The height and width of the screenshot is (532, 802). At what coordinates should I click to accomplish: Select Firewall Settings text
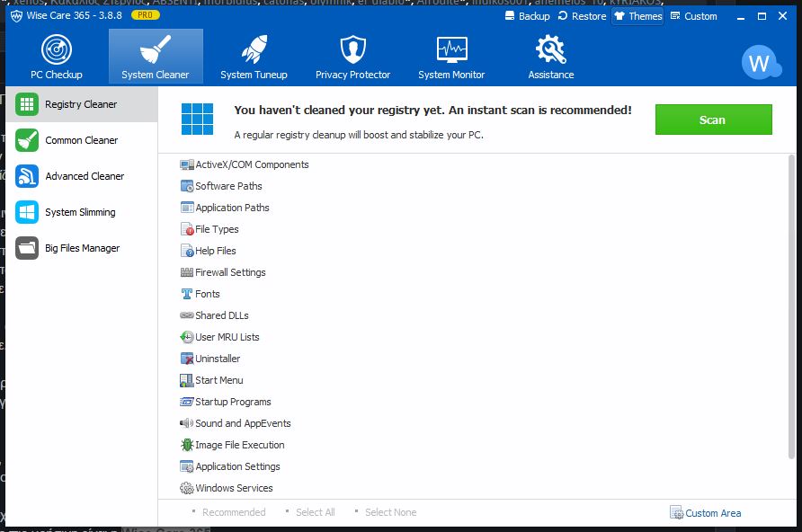[x=230, y=272]
